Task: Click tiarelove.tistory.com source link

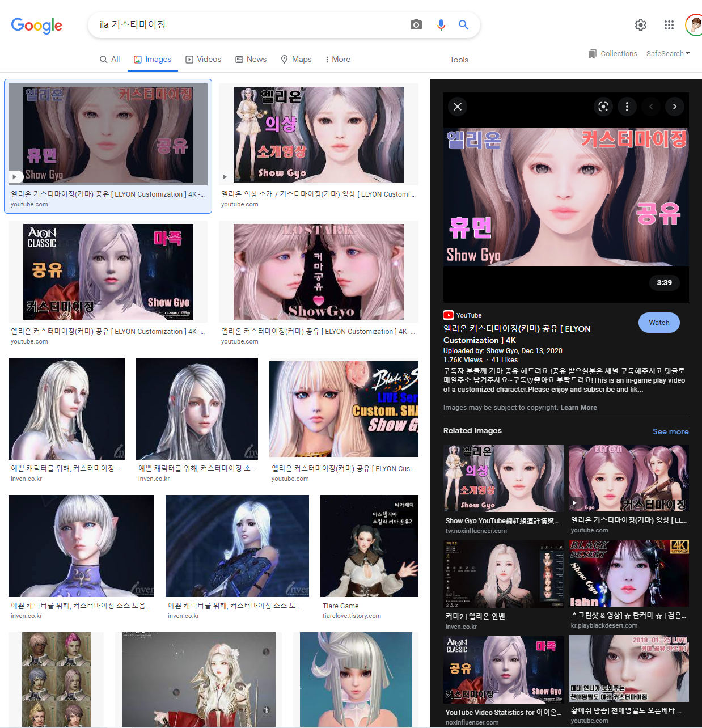Action: [x=352, y=616]
